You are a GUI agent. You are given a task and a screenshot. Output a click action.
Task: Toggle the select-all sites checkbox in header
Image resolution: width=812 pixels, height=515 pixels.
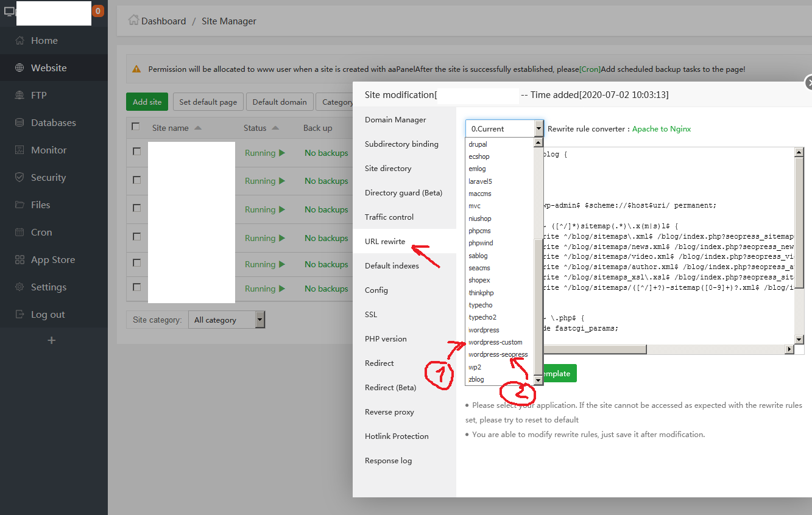pyautogui.click(x=136, y=127)
